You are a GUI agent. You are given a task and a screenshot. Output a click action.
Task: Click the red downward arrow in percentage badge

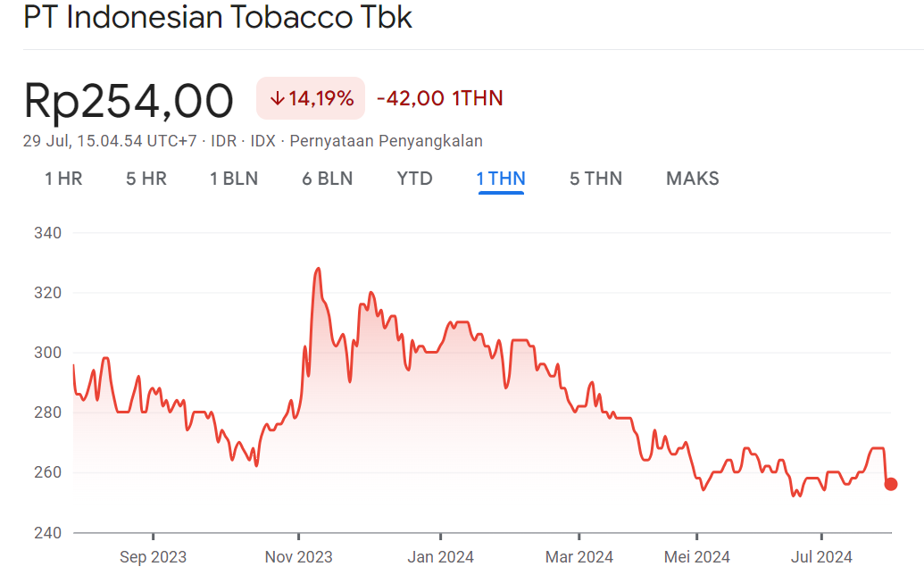[276, 98]
